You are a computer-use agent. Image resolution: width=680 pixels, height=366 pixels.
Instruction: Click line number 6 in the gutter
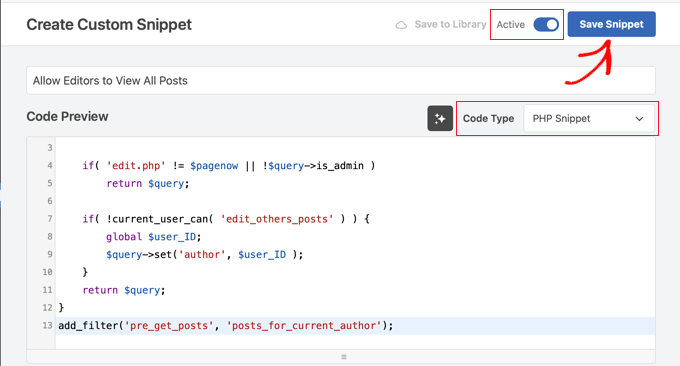50,201
